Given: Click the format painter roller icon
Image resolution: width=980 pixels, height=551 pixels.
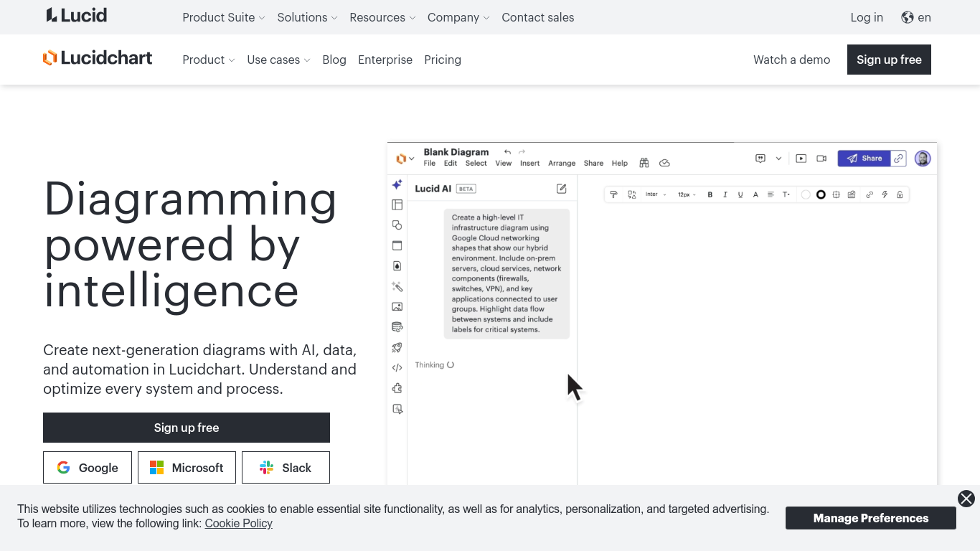Looking at the screenshot, I should 613,194.
